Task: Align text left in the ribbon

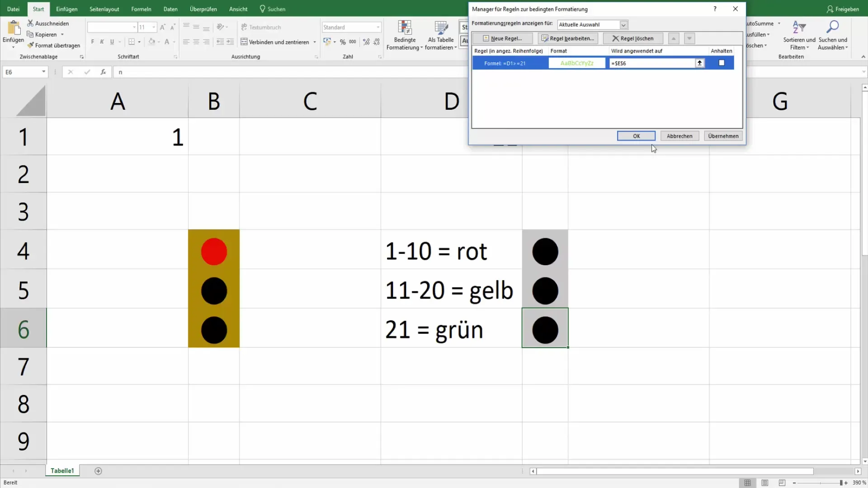Action: 186,42
